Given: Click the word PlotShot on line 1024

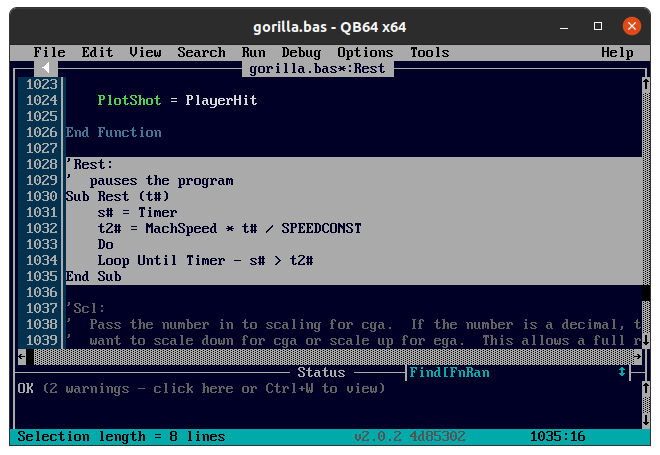Looking at the screenshot, I should tap(129, 100).
